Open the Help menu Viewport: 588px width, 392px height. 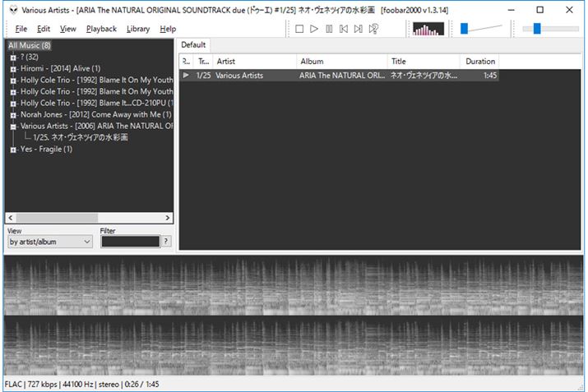(x=168, y=29)
